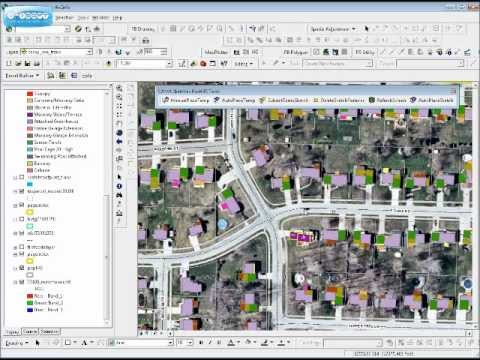
Task: Click ManualPlaceTemp button
Action: 186,100
